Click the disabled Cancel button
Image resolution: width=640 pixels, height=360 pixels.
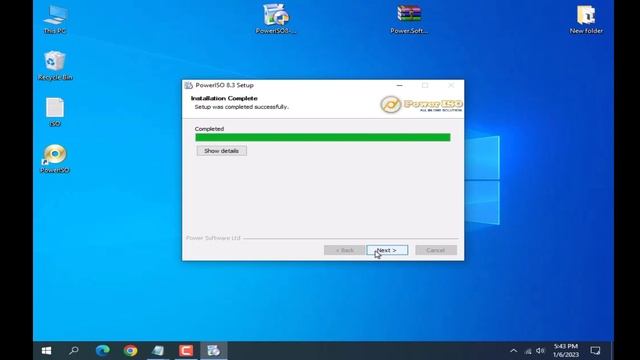436,250
